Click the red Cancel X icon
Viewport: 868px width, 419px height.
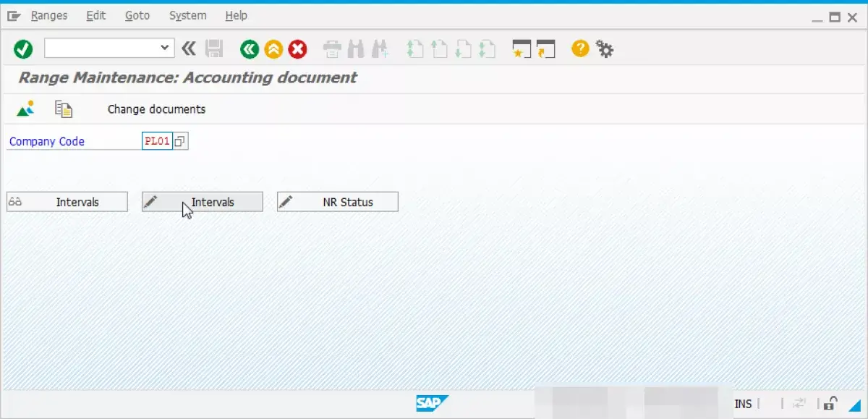[x=297, y=49]
